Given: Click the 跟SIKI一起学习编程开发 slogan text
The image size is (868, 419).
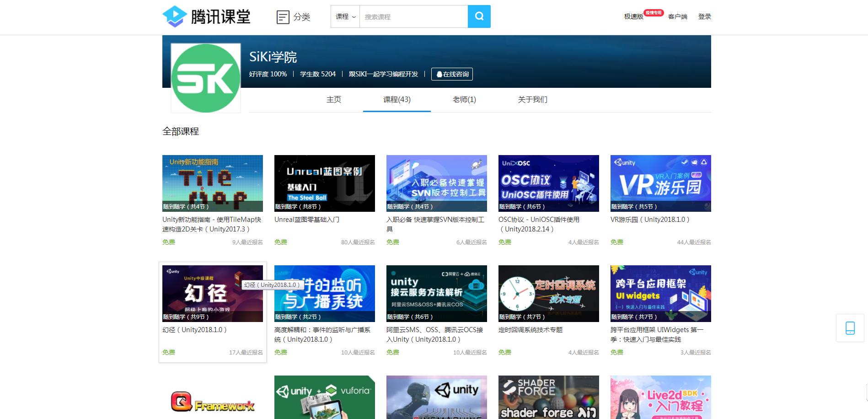Looking at the screenshot, I should 384,74.
